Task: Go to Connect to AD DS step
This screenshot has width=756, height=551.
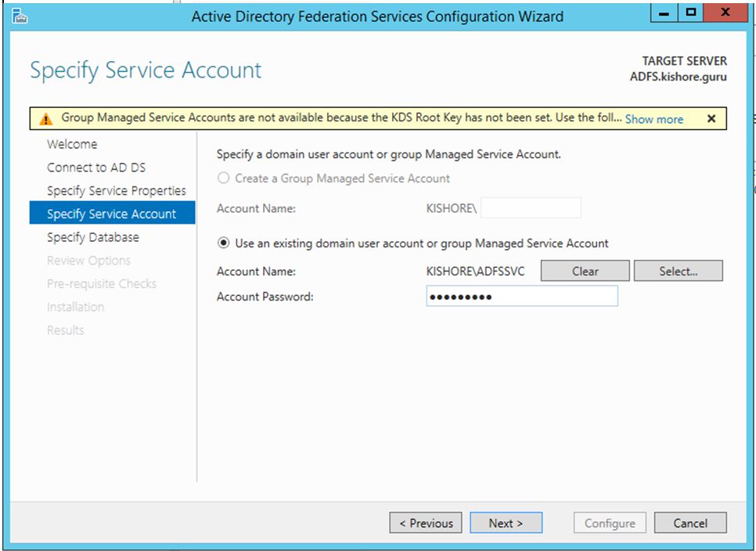Action: 96,167
